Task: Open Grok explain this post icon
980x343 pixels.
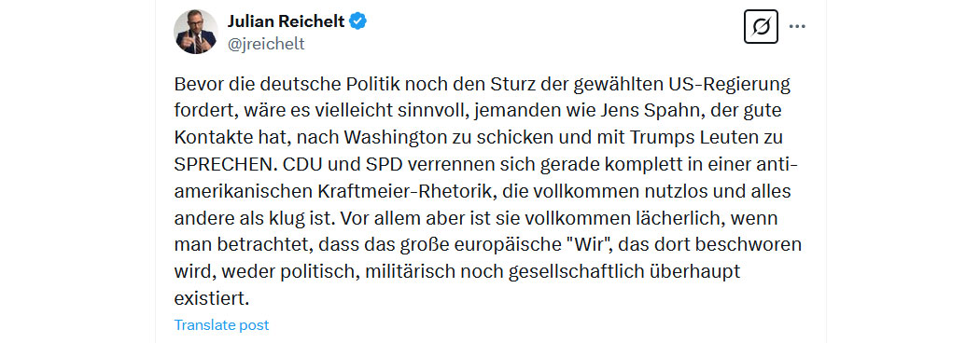Action: [761, 27]
